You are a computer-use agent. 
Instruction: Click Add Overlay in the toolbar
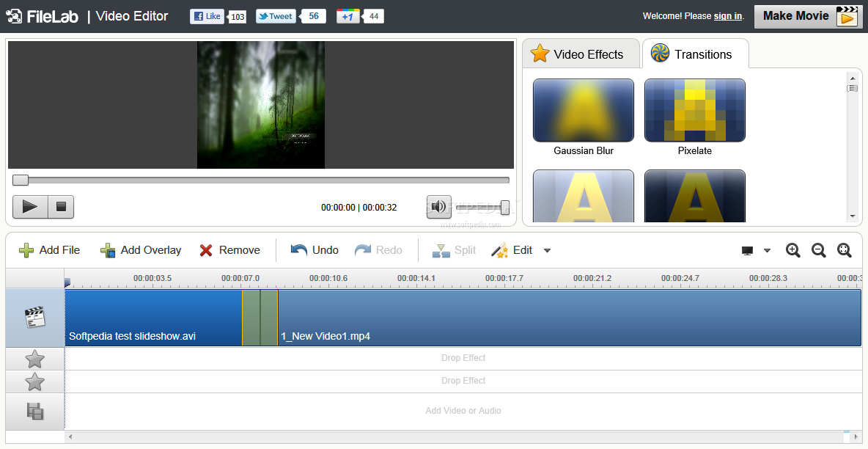point(141,250)
